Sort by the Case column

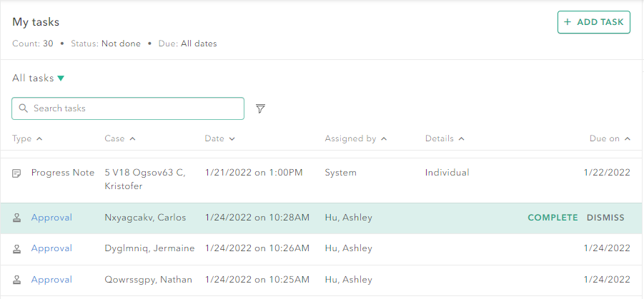pos(119,138)
